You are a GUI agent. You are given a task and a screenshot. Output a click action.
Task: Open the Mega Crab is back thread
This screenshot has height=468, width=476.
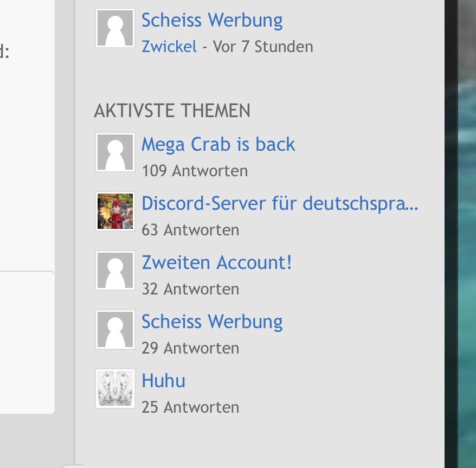(x=218, y=144)
